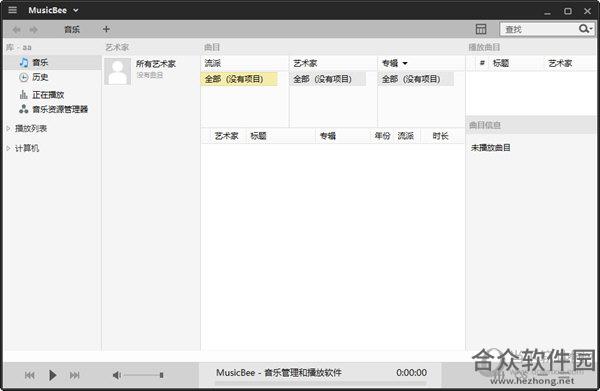This screenshot has height=391, width=600.
Task: Select 全部 (没有项目) under 流派
Action: (239, 79)
